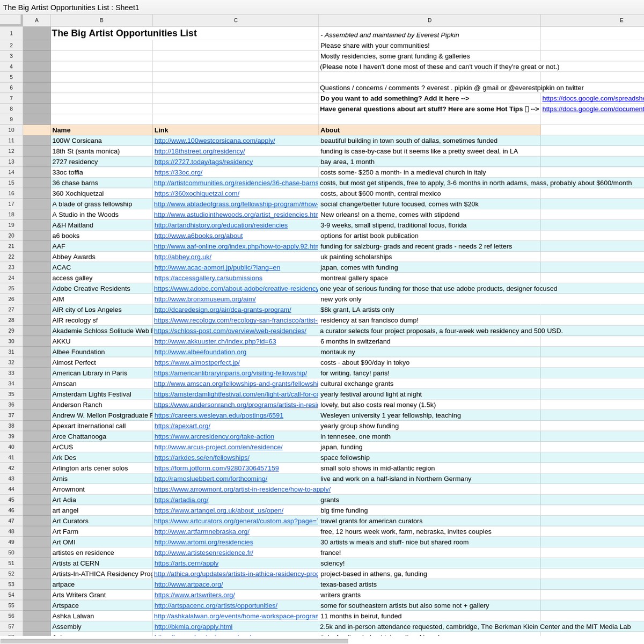The height and width of the screenshot is (644, 644).
Task: Select the '$8k grant, LA artists only' cell
Action: coord(429,310)
